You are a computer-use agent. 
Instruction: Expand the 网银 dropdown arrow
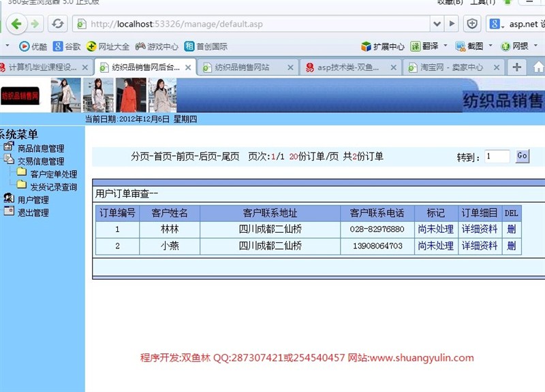click(535, 46)
